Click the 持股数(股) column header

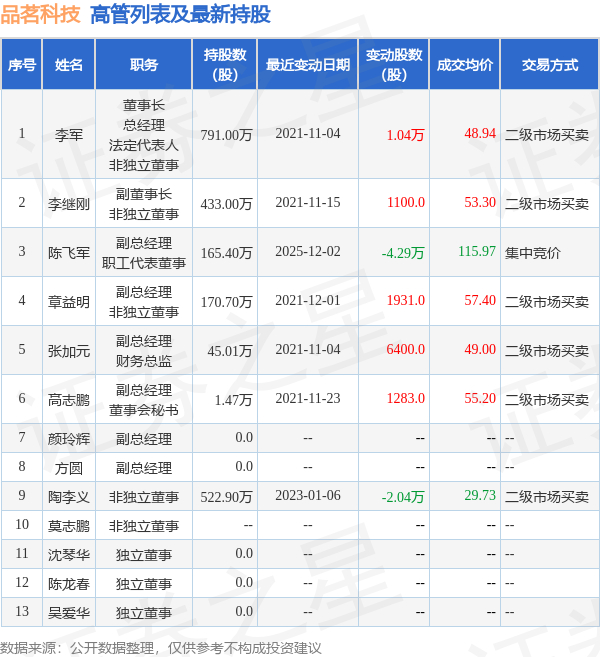coord(225,65)
